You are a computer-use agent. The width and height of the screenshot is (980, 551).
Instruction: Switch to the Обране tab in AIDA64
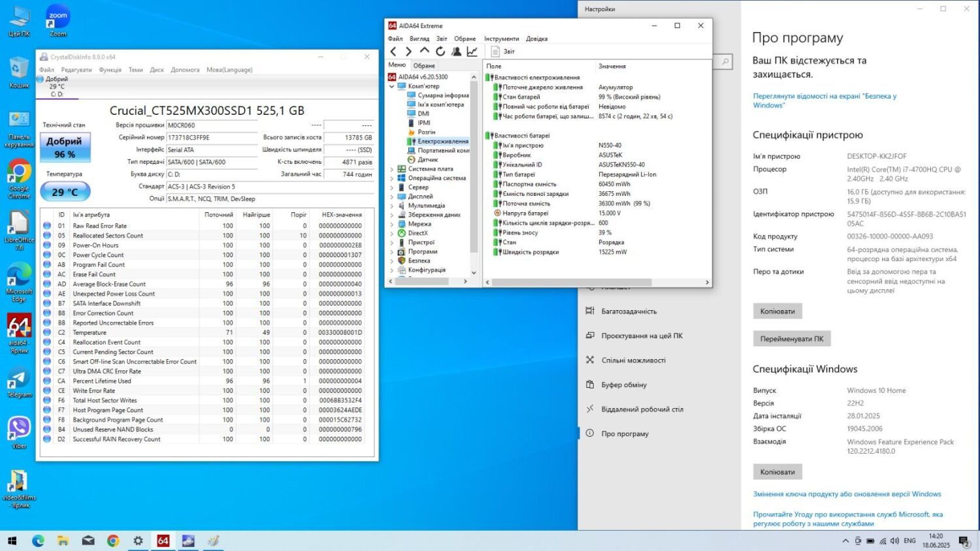tap(424, 65)
